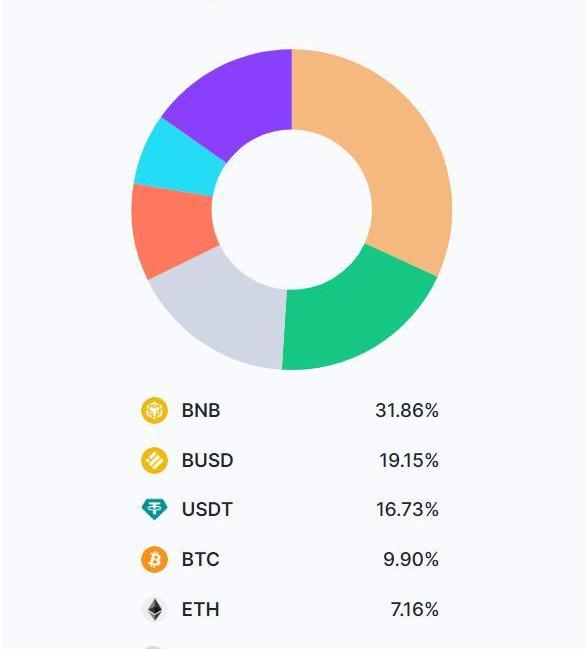
Task: Click the white center of the donut chart
Action: 292,209
